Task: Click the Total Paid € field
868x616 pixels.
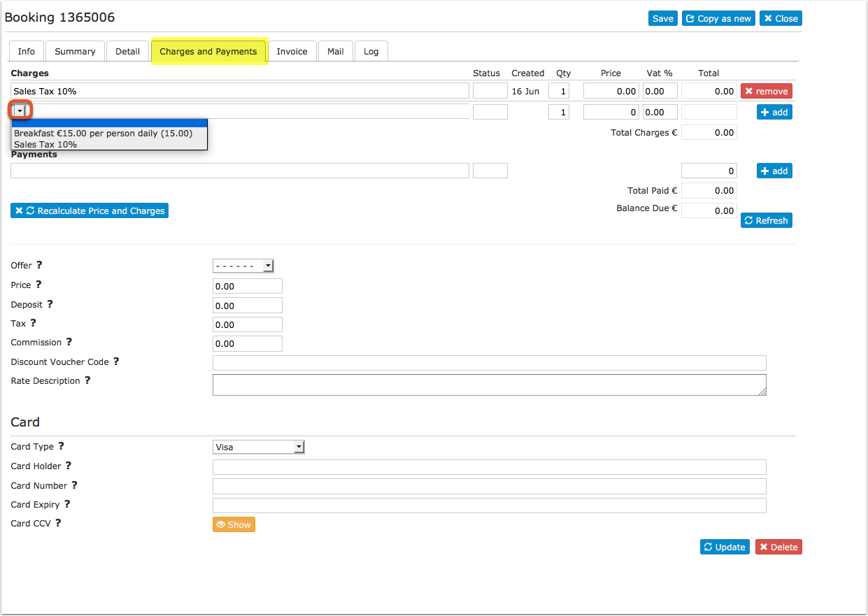Action: 709,190
